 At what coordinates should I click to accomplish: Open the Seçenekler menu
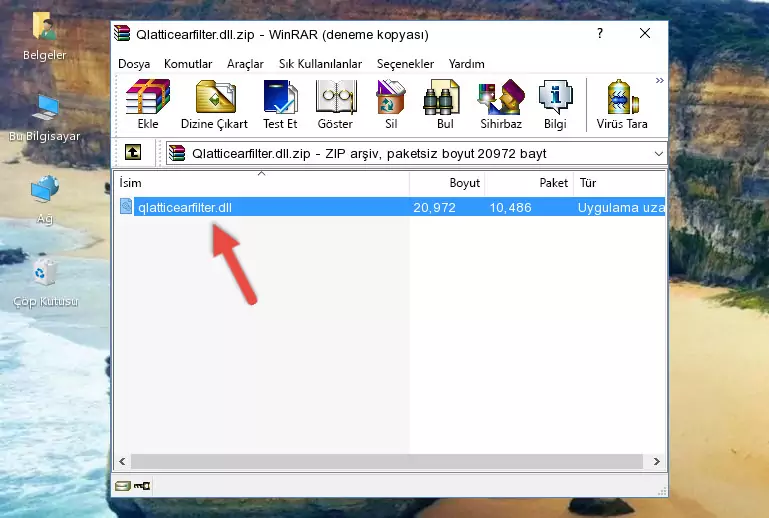click(405, 64)
